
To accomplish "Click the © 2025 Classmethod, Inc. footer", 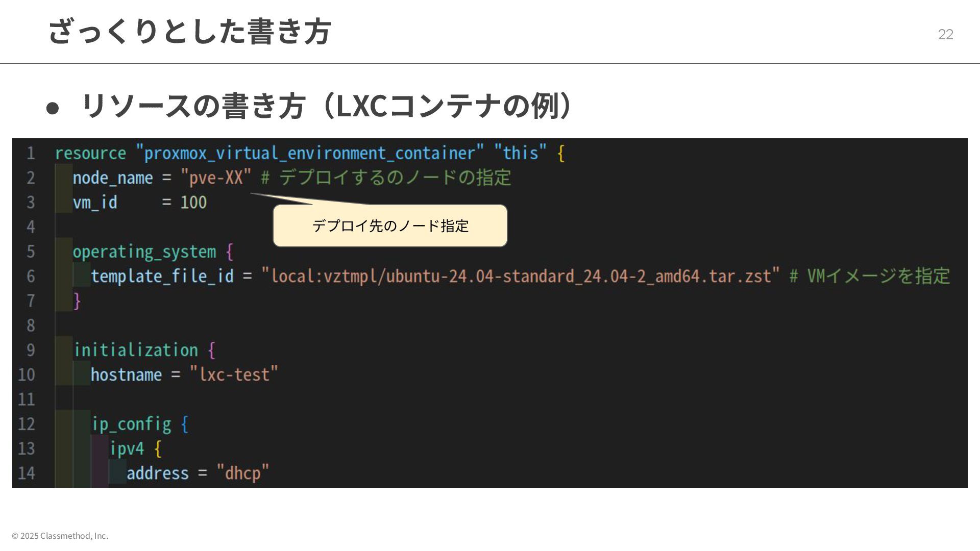I will pyautogui.click(x=60, y=536).
